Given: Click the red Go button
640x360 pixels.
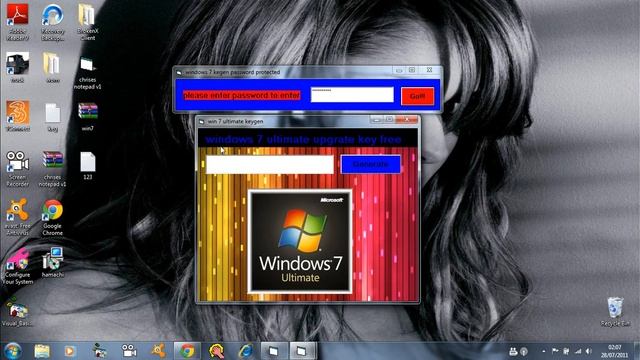Looking at the screenshot, I should click(x=417, y=96).
